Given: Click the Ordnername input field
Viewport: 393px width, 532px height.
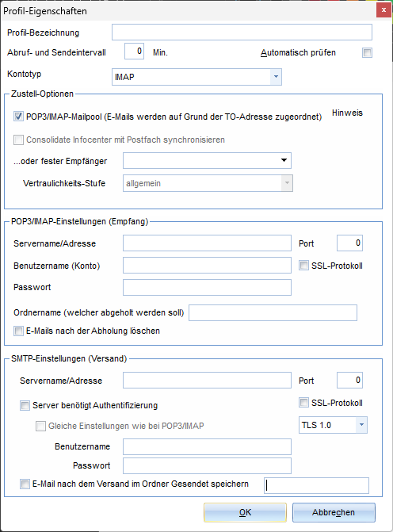Looking at the screenshot, I should tap(273, 312).
